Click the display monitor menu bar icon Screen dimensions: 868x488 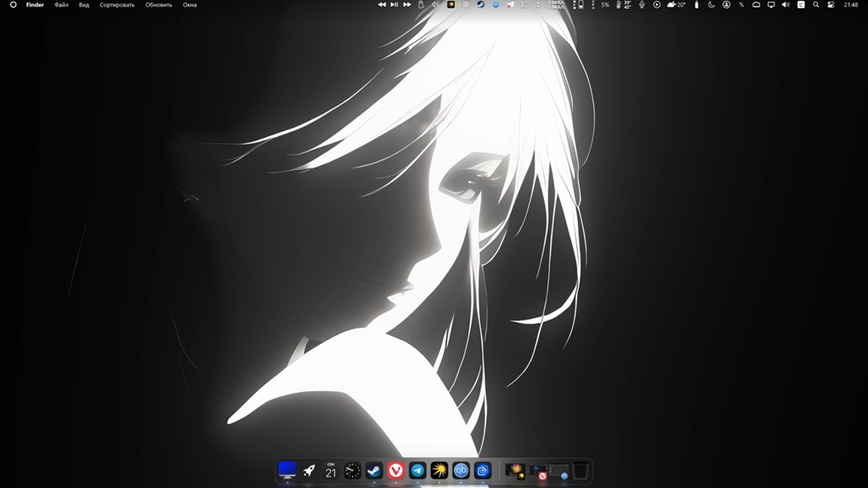click(x=771, y=4)
